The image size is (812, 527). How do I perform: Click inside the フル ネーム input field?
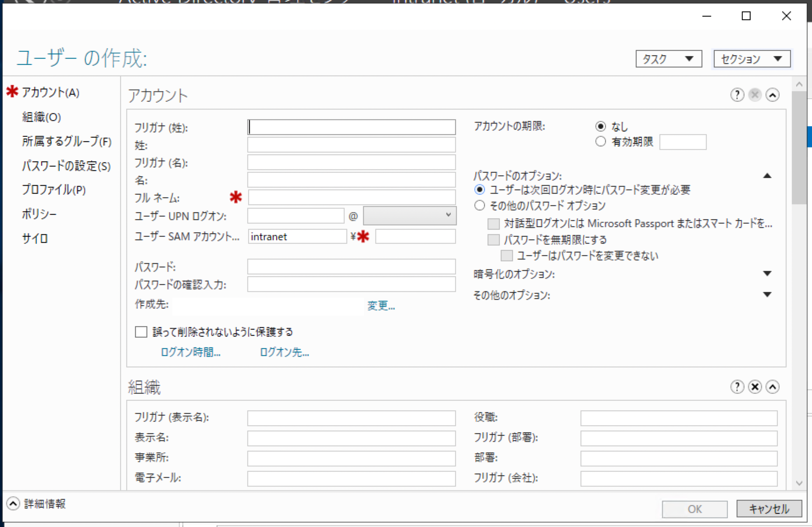click(x=351, y=197)
